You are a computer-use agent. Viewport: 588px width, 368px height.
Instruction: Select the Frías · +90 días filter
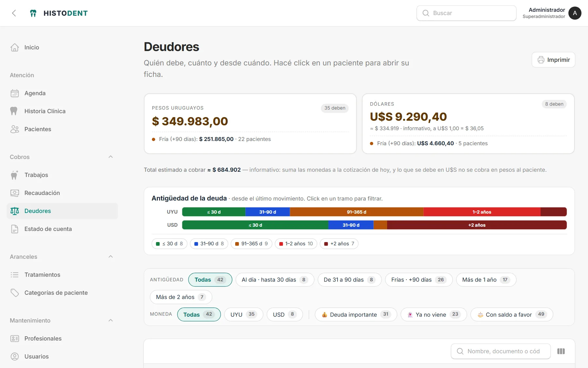click(x=419, y=280)
